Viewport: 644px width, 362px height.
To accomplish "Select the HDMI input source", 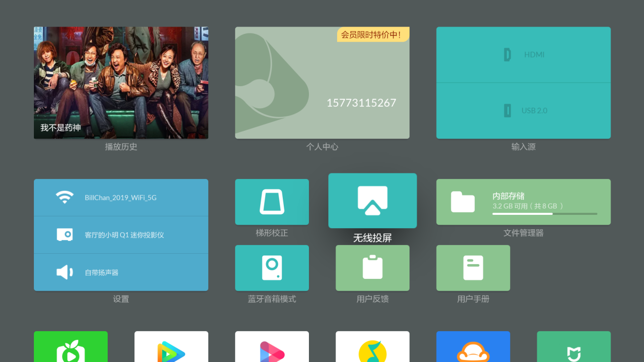I will (x=523, y=55).
